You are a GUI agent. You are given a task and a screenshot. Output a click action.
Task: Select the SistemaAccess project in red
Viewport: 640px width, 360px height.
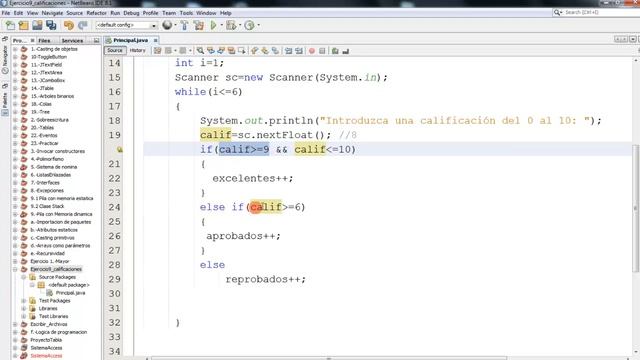46,356
